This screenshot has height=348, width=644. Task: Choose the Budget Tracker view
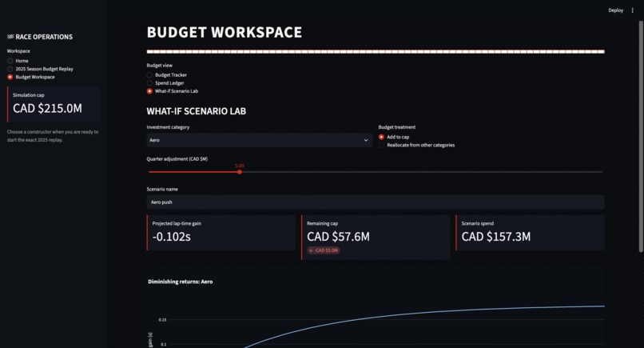pyautogui.click(x=167, y=75)
